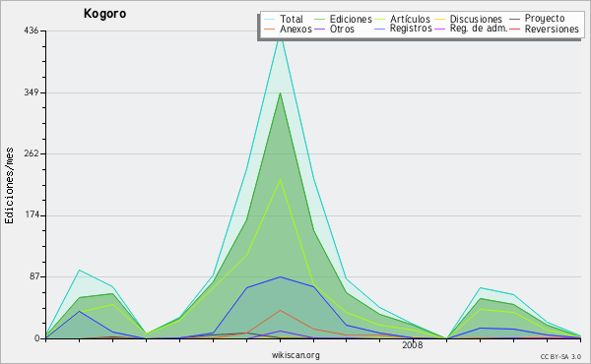Click the Otros legend label
The width and height of the screenshot is (591, 364).
click(342, 29)
